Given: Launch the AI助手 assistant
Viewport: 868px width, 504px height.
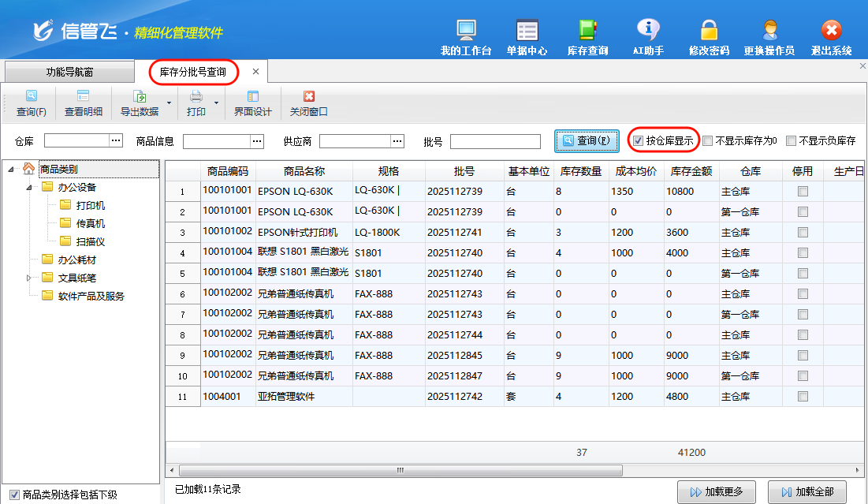Looking at the screenshot, I should pos(648,32).
